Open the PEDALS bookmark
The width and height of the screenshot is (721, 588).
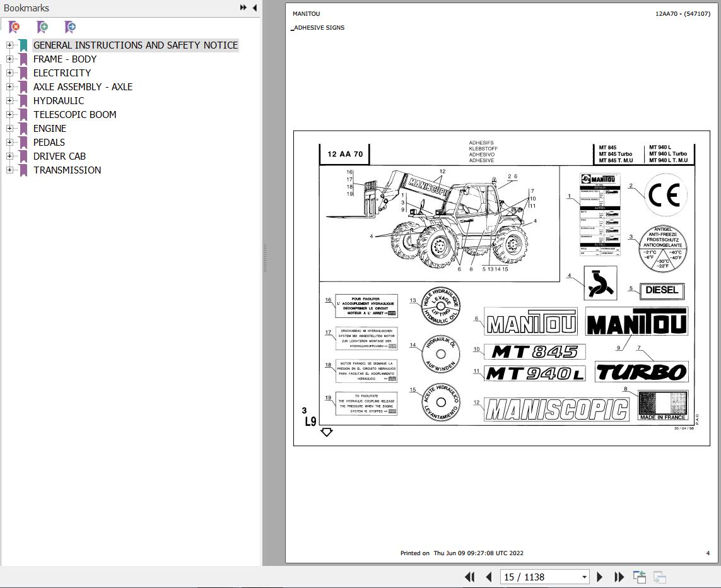point(49,142)
